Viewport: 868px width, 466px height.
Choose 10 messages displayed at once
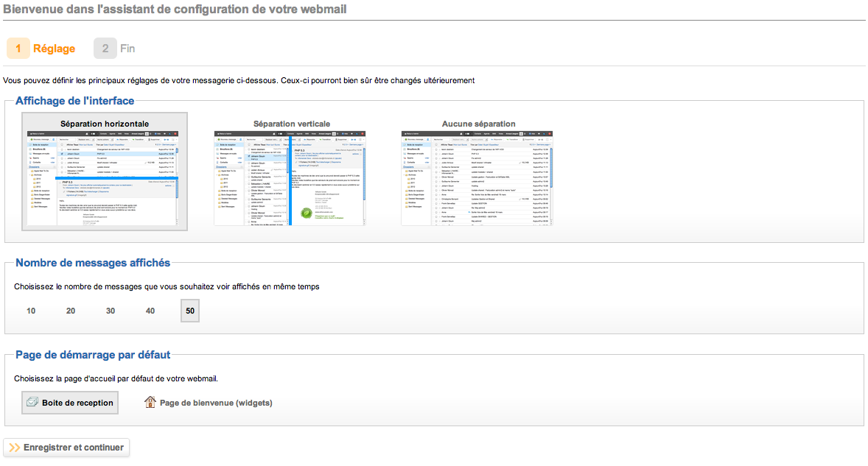[x=30, y=311]
